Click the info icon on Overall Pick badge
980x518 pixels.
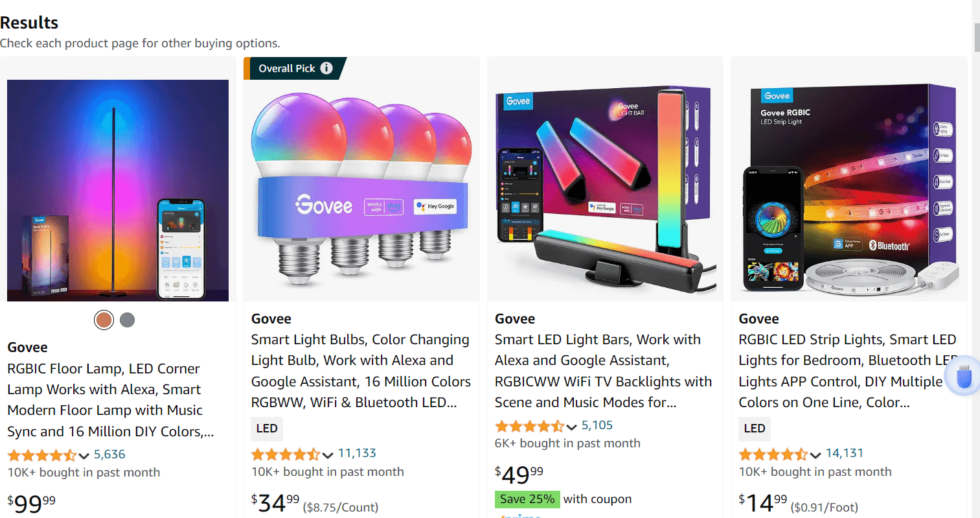pos(326,68)
